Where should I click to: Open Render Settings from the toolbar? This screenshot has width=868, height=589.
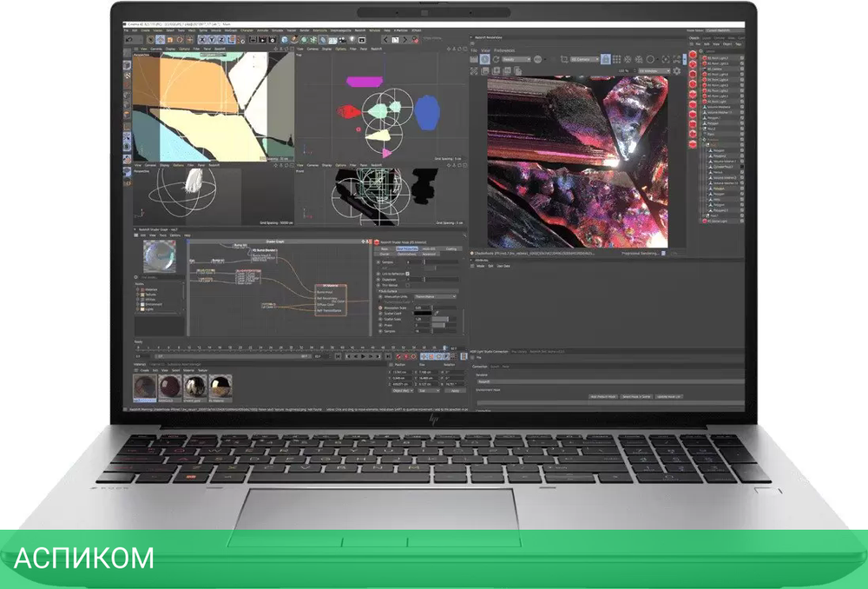[271, 41]
